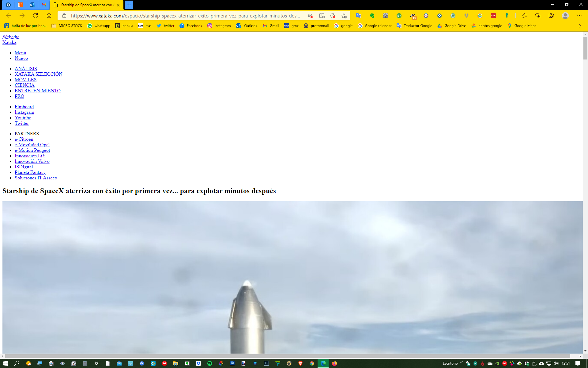The width and height of the screenshot is (588, 368).
Task: Click the Dropbox extension icon
Action: pyautogui.click(x=466, y=16)
